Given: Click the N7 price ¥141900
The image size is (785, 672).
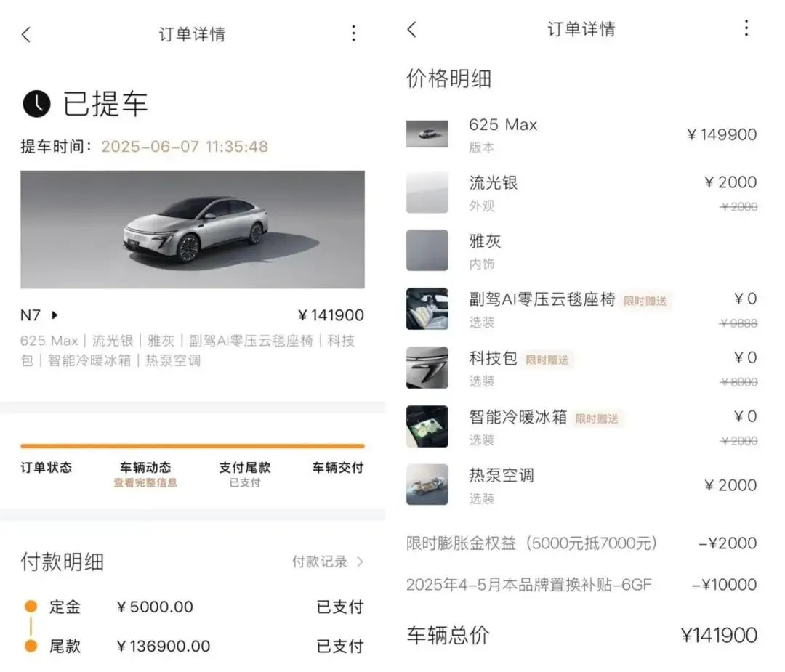Looking at the screenshot, I should tap(331, 315).
